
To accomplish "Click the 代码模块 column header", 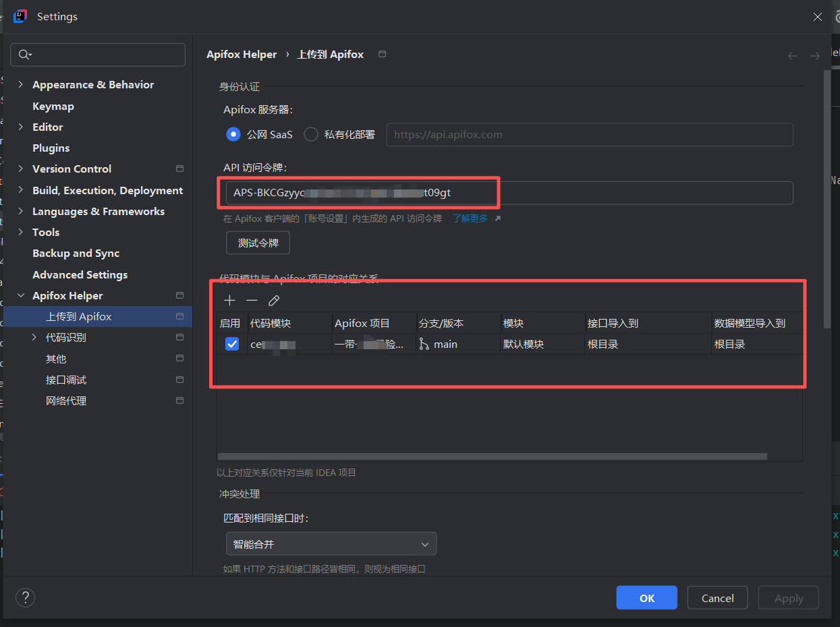I will [x=289, y=323].
